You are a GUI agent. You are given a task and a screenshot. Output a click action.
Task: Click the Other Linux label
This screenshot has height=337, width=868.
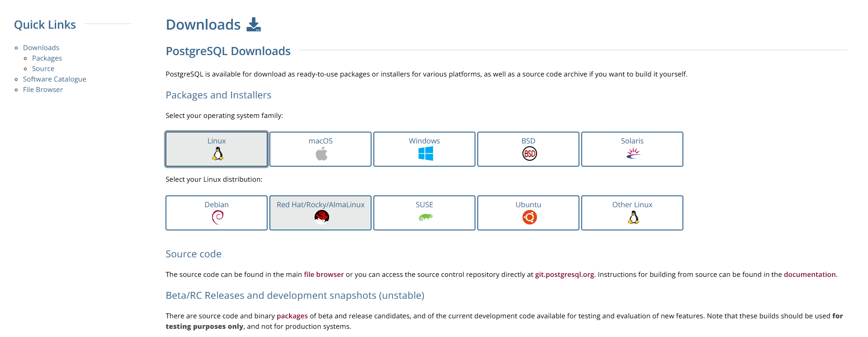click(632, 204)
